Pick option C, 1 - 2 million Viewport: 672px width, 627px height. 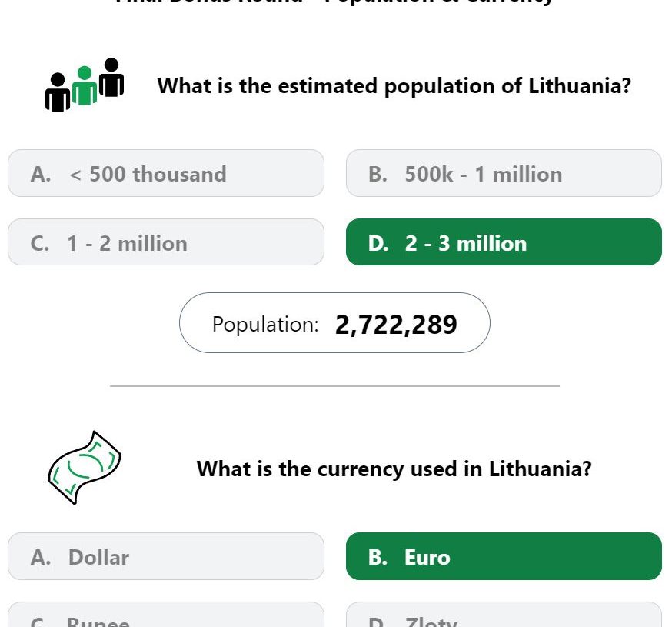click(x=166, y=242)
